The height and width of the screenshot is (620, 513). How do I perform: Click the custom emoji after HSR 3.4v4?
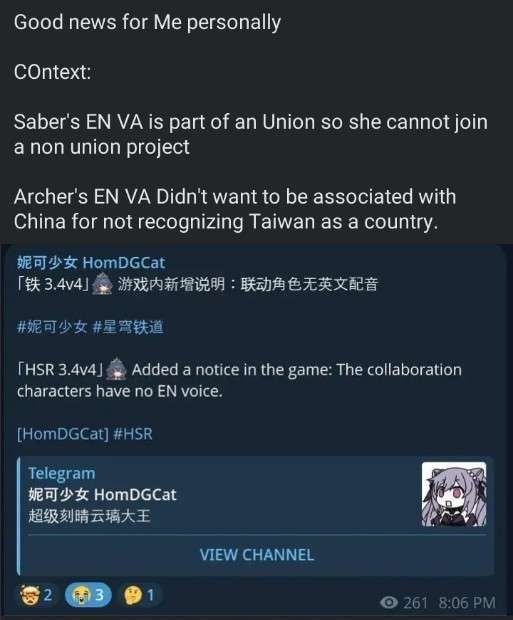click(117, 369)
